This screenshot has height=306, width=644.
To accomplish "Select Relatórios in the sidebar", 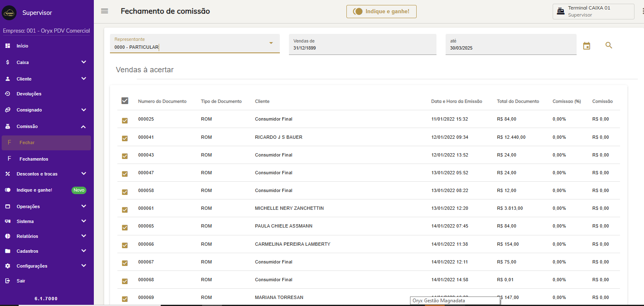I will click(27, 236).
